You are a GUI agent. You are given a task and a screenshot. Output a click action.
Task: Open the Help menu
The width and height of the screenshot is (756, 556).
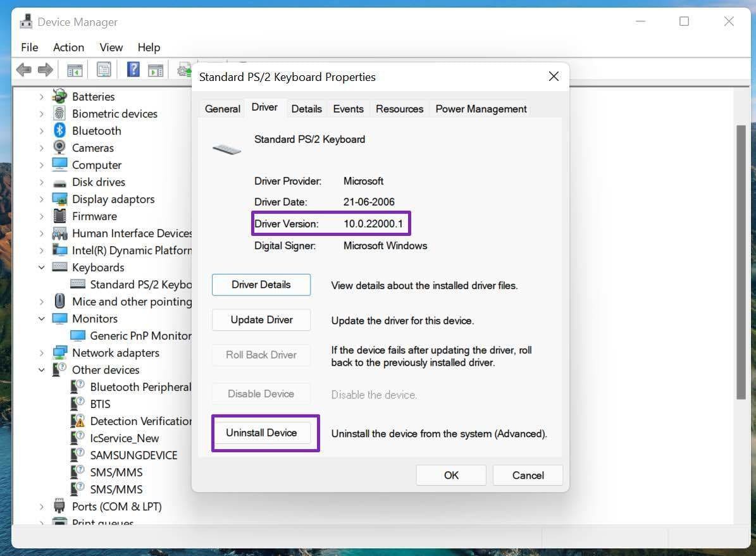(x=149, y=47)
